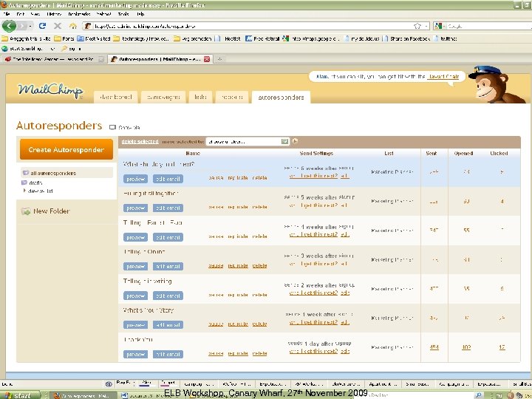Click the Create Autoresponder button
The width and height of the screenshot is (532, 399).
66,149
